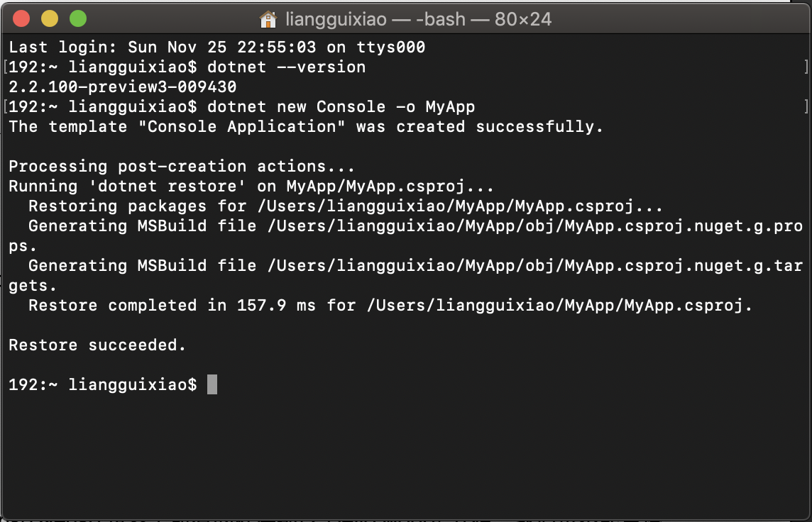Screen dimensions: 812x522
Task: Click the 'Processing post-creation actions...' line
Action: (x=182, y=167)
